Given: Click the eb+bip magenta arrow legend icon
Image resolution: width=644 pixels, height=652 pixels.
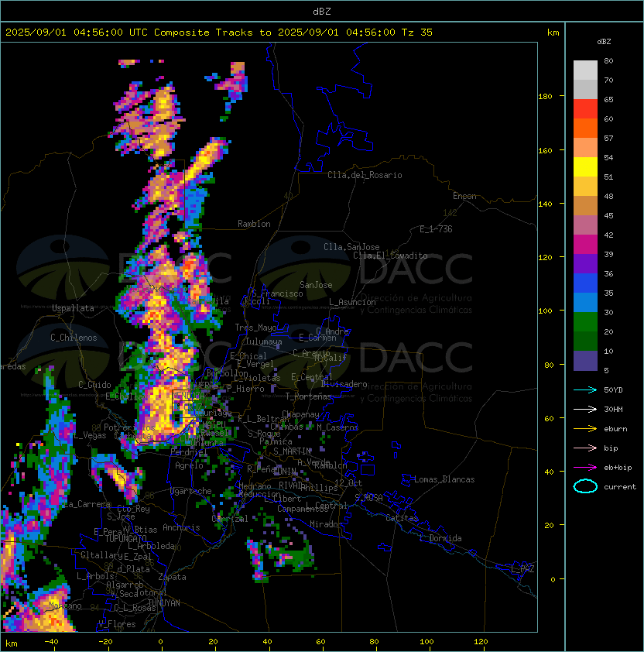Looking at the screenshot, I should (585, 468).
